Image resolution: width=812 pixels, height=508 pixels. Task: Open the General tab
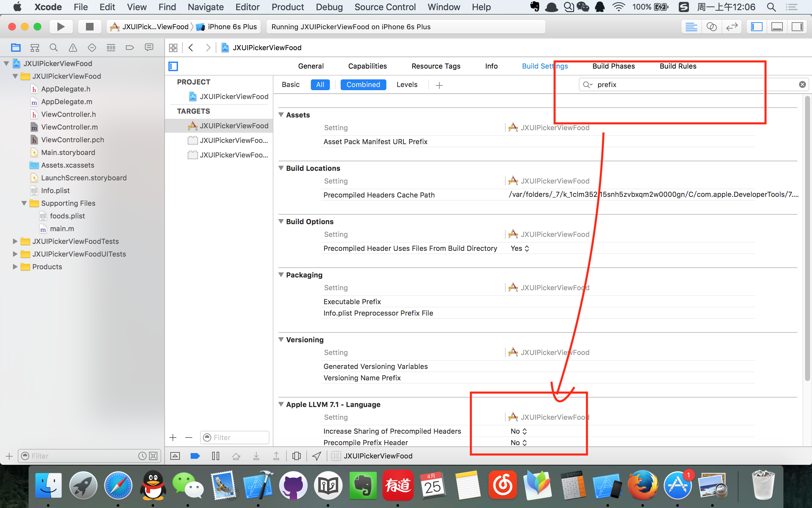(311, 66)
